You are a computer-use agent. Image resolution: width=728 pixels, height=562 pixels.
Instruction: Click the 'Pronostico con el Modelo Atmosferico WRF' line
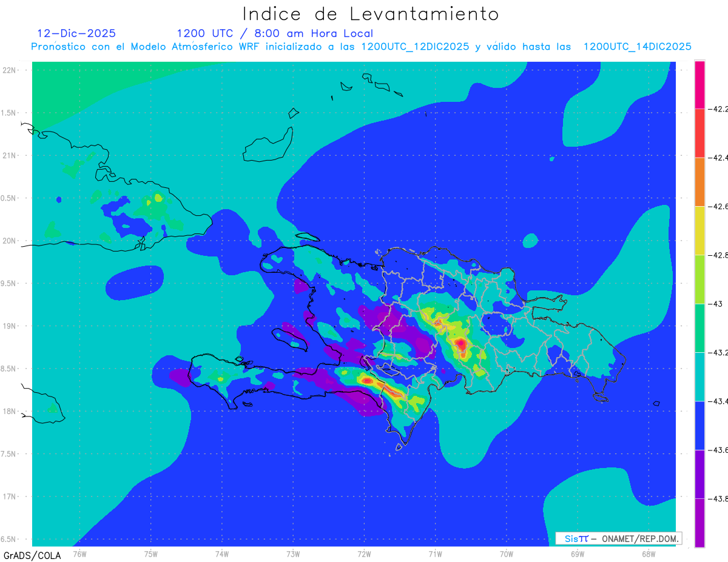pos(362,47)
